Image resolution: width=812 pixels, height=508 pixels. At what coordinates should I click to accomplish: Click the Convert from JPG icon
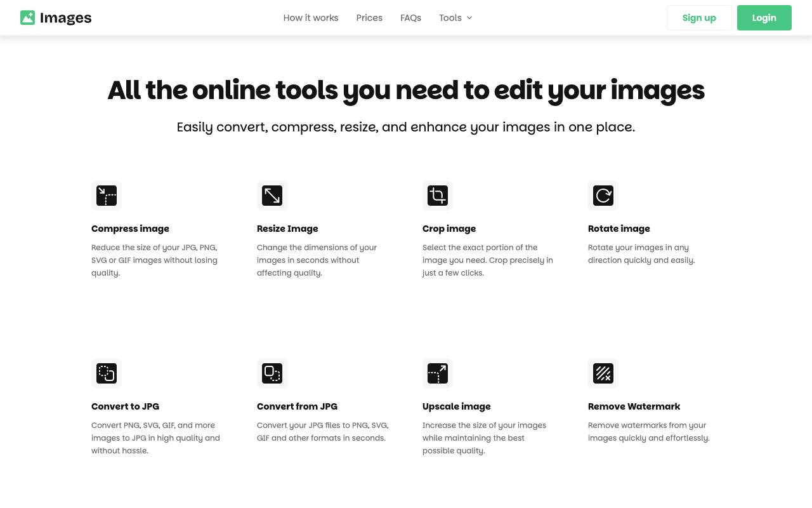tap(272, 373)
